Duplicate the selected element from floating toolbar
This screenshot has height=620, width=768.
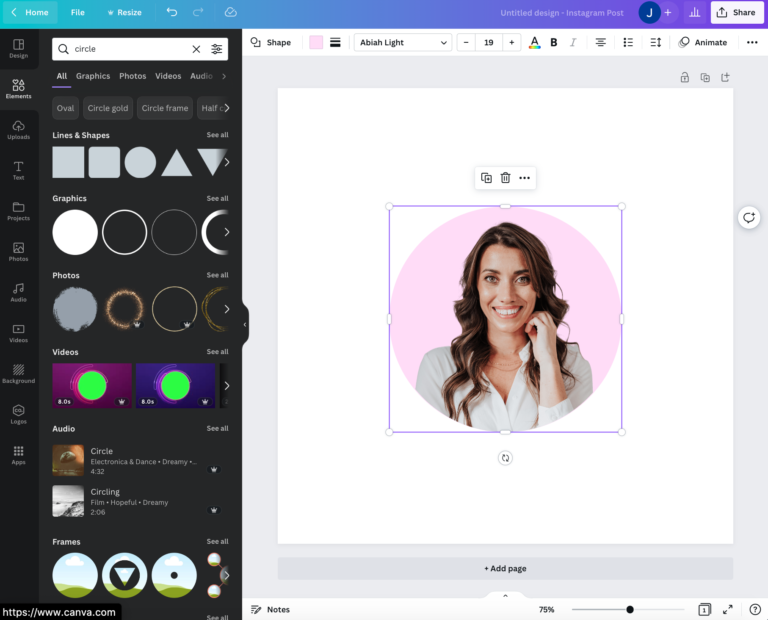[486, 178]
